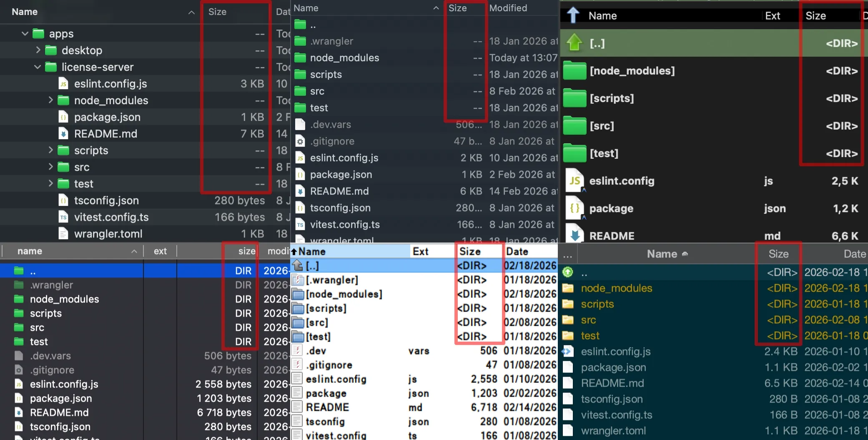The height and width of the screenshot is (440, 868).
Task: Open [scripts] folder icon in the black panel
Action: (574, 98)
